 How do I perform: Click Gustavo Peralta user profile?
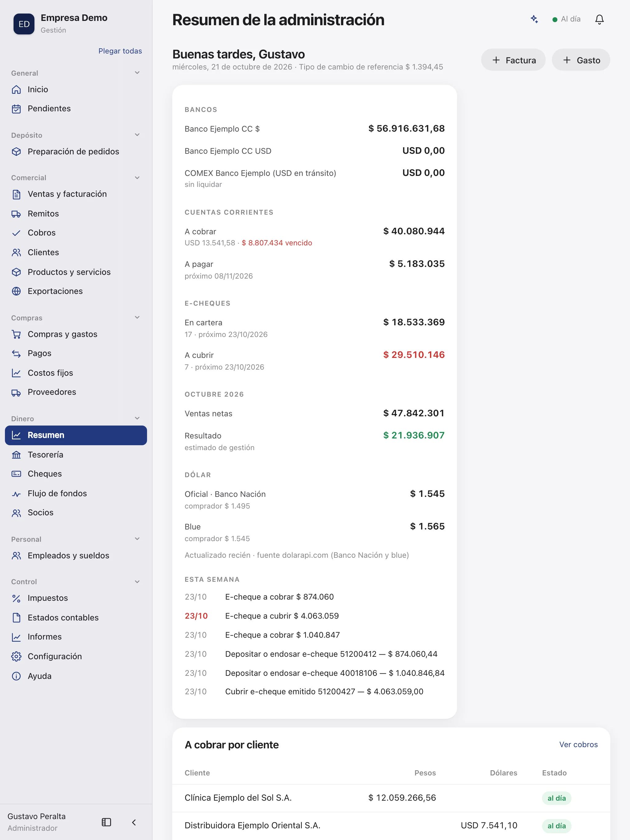coord(37,822)
